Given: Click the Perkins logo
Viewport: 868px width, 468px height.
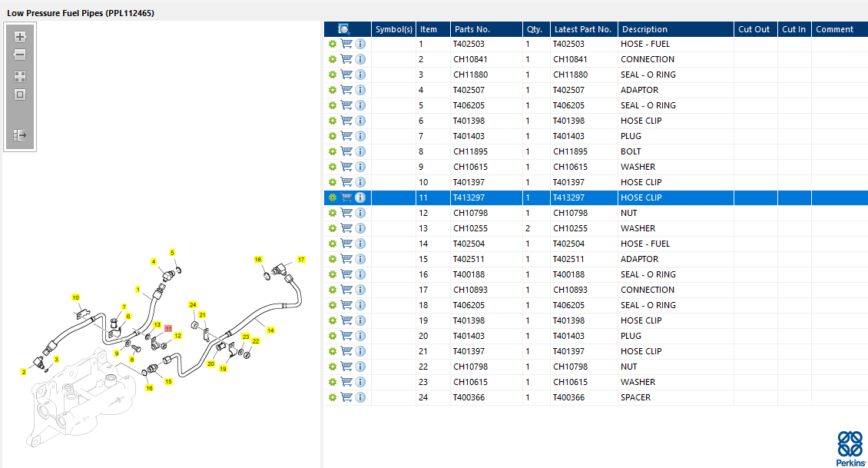Looking at the screenshot, I should point(850,449).
